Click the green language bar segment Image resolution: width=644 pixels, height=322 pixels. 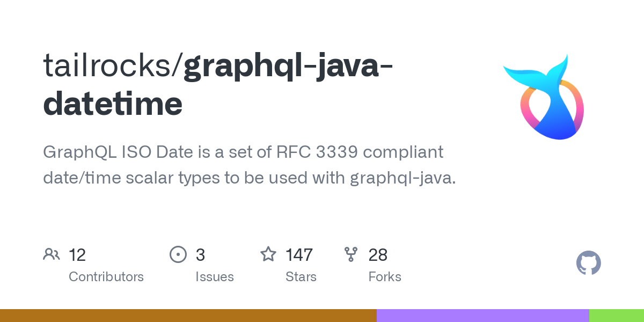point(617,316)
